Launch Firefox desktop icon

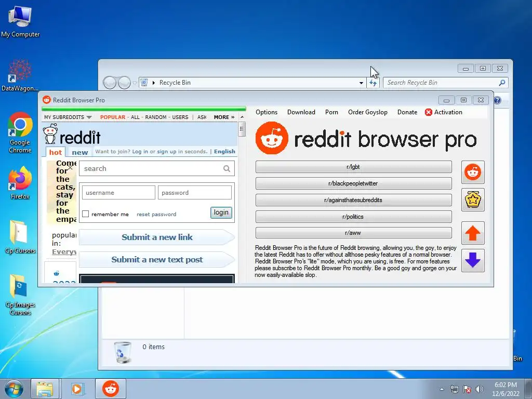[20, 183]
